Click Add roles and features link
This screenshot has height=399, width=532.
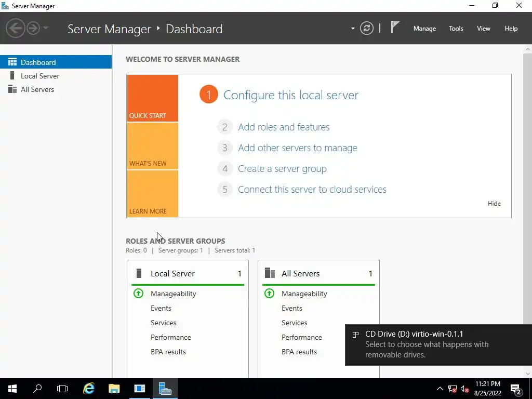(284, 127)
